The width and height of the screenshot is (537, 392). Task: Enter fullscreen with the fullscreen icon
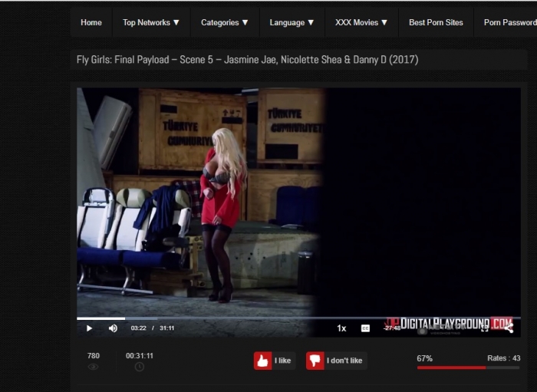click(x=484, y=328)
